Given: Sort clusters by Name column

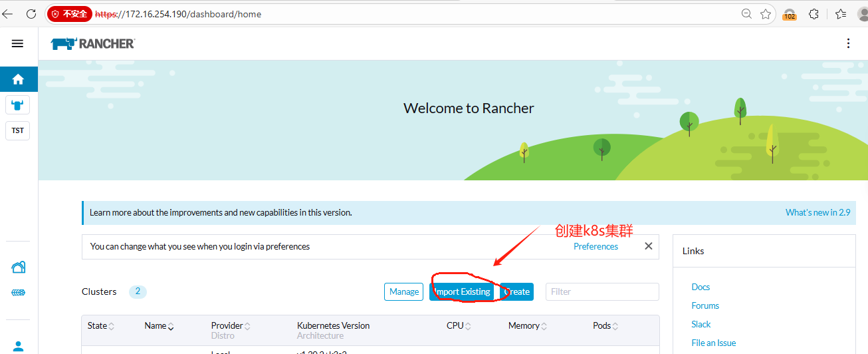Looking at the screenshot, I should pyautogui.click(x=160, y=325).
